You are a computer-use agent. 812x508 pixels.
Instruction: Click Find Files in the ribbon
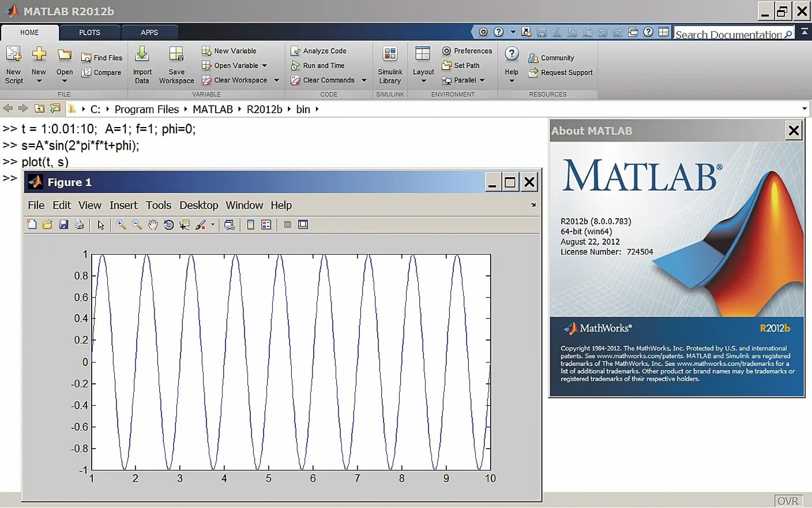(101, 58)
